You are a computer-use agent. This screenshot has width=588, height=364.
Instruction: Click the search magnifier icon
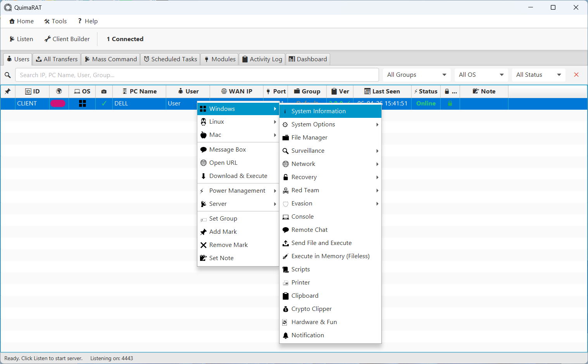(8, 75)
